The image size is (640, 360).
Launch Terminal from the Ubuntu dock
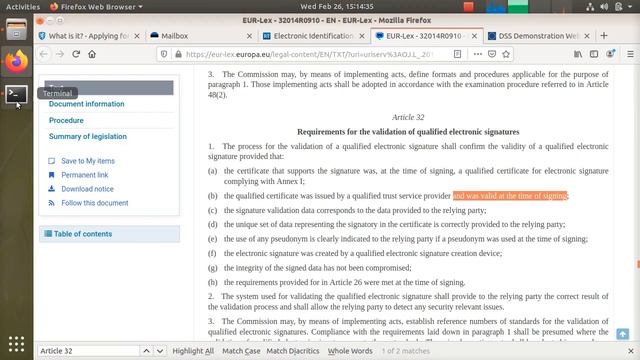[x=16, y=94]
